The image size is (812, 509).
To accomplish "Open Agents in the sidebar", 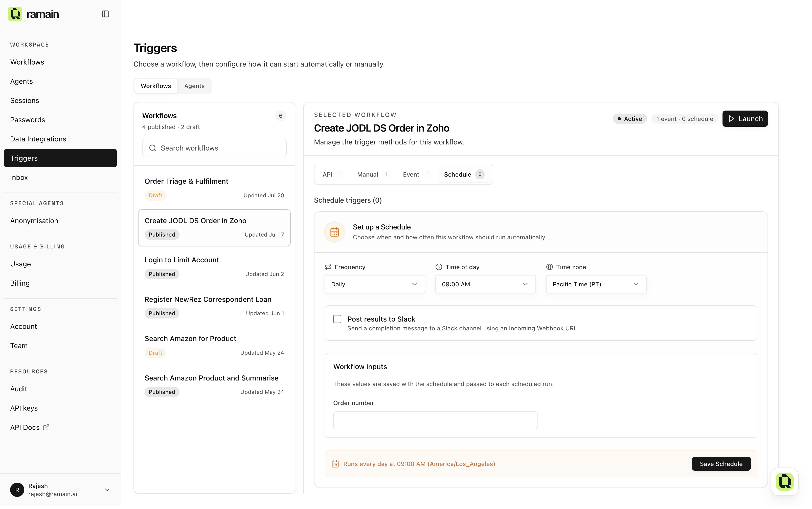I will click(61, 81).
